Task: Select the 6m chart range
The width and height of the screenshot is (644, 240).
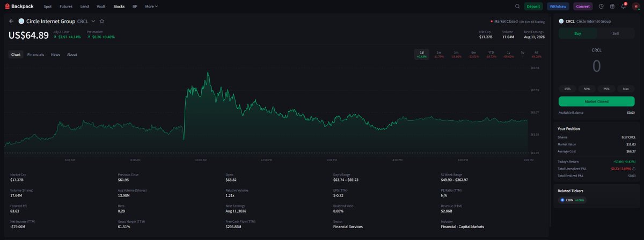Action: pyautogui.click(x=473, y=54)
